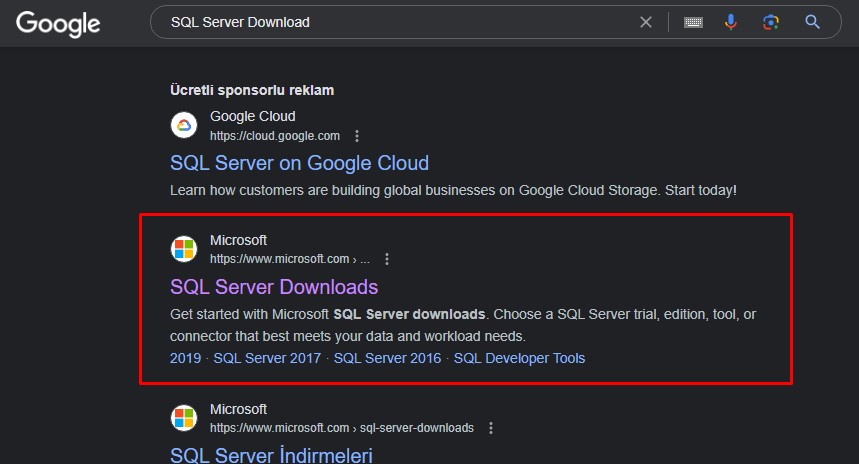Viewport: 859px width, 464px height.
Task: Open the SQL Server 2017 sitelink
Action: click(267, 358)
